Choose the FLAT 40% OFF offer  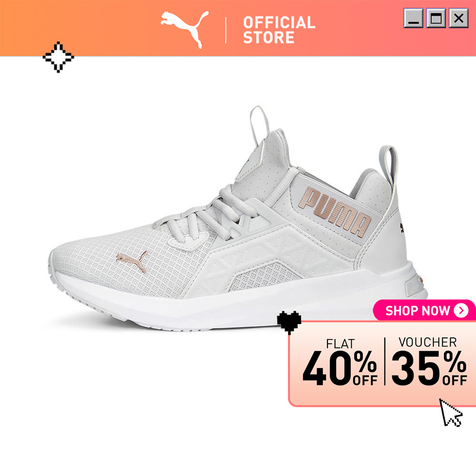340,362
